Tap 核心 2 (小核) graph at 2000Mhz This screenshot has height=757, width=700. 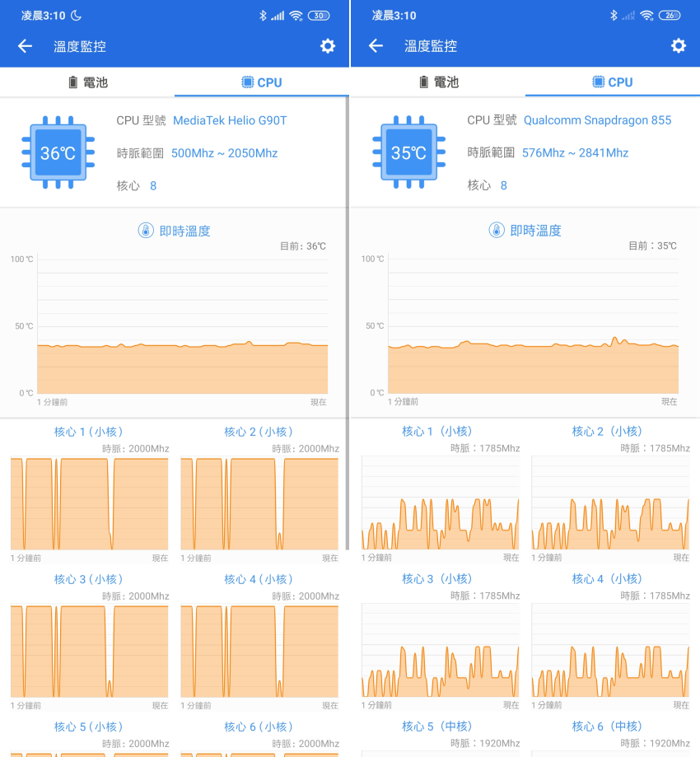tap(259, 503)
